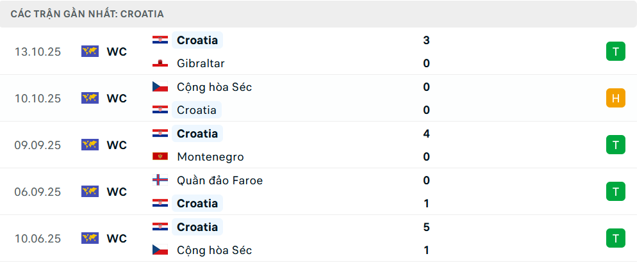Viewport: 644px width, 263px height.
Task: Click the 10.06.25 match date
Action: coord(38,239)
